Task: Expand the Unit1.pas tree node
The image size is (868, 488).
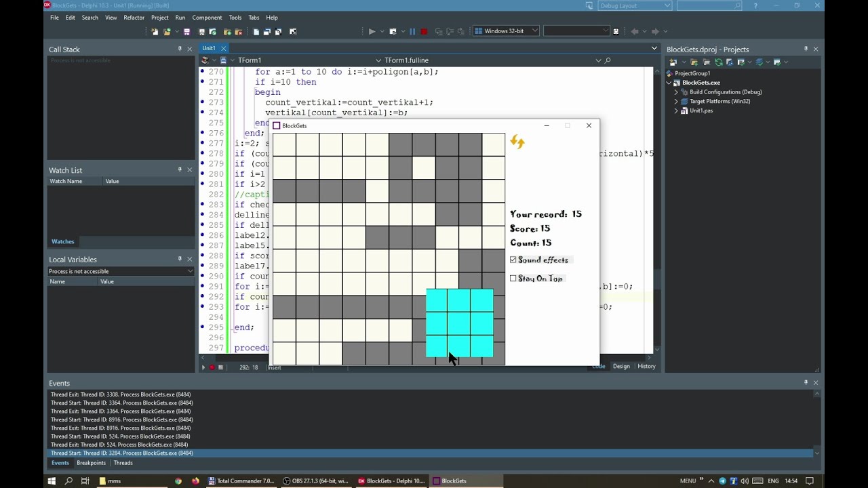Action: point(676,110)
